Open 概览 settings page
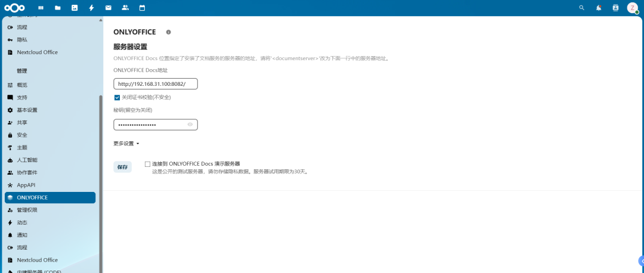The image size is (644, 273). click(x=50, y=85)
